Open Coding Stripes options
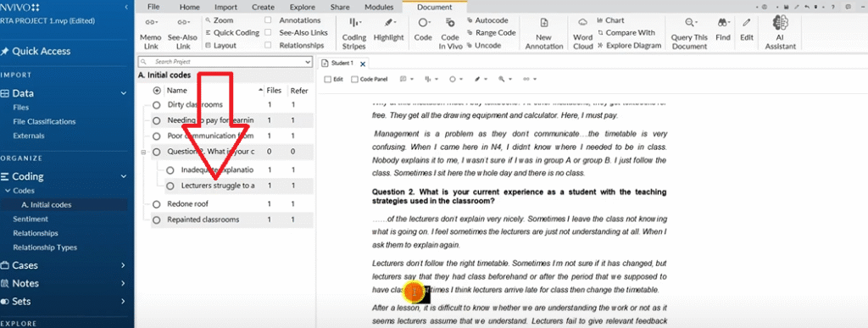The width and height of the screenshot is (868, 328). click(353, 34)
